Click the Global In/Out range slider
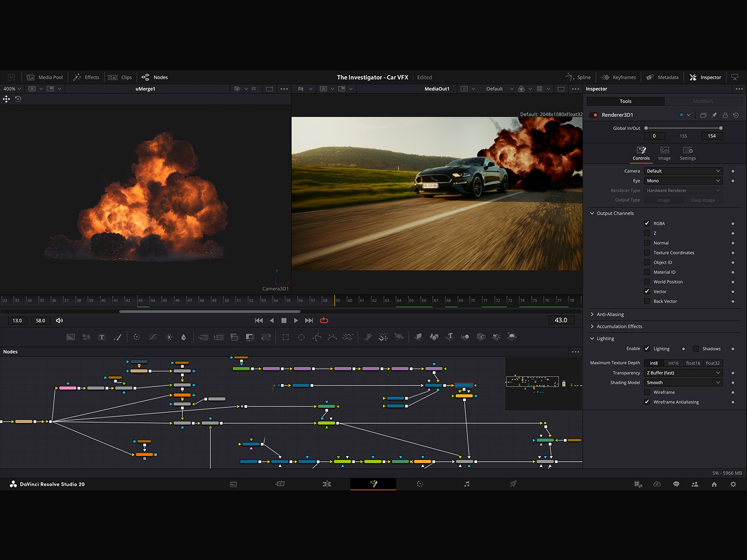747x560 pixels. (683, 128)
